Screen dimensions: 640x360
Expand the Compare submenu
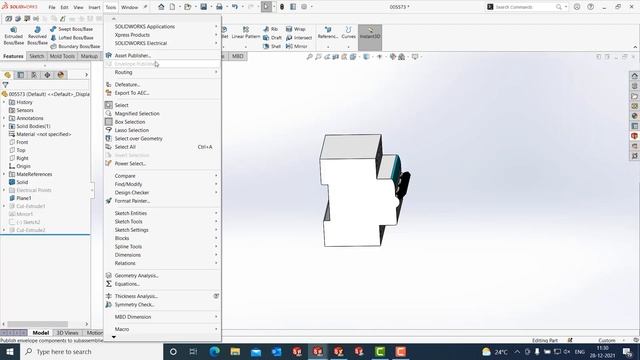162,176
